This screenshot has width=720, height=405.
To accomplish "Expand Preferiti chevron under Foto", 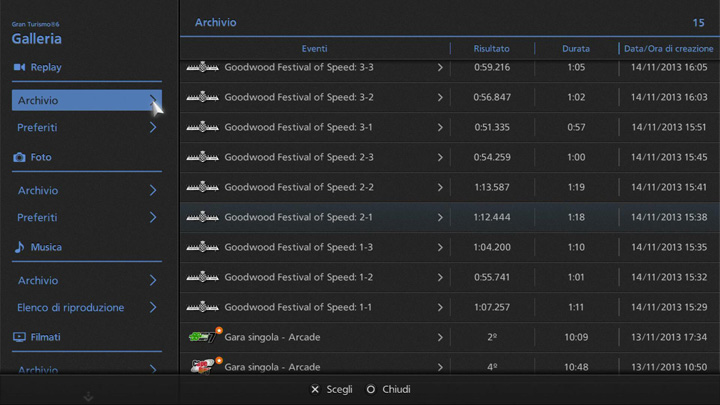I will [x=153, y=217].
